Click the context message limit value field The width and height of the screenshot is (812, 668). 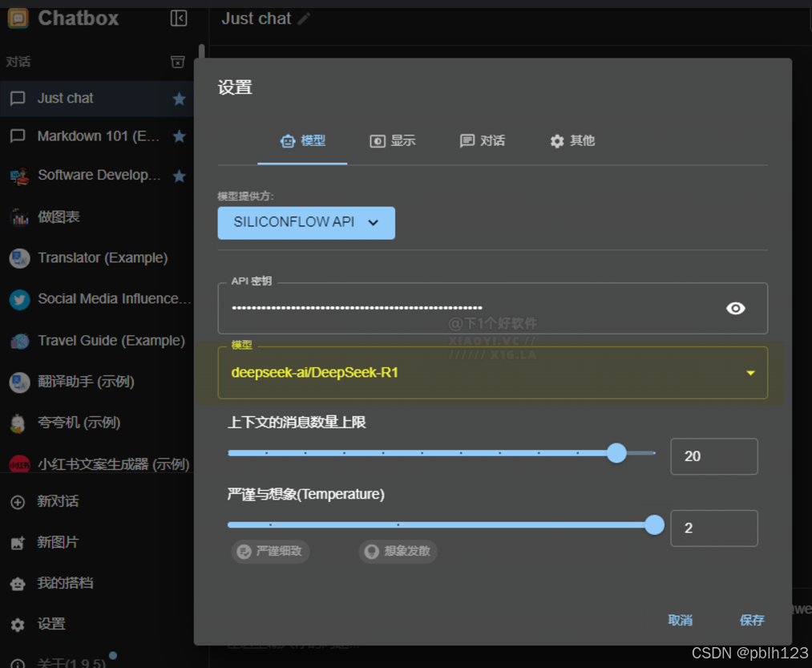(x=713, y=456)
